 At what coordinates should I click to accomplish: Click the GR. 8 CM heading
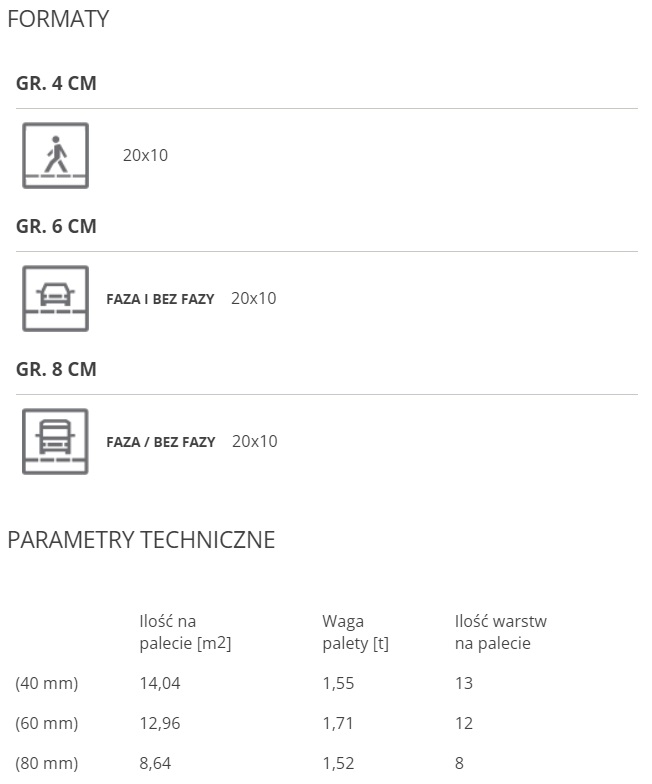point(56,370)
